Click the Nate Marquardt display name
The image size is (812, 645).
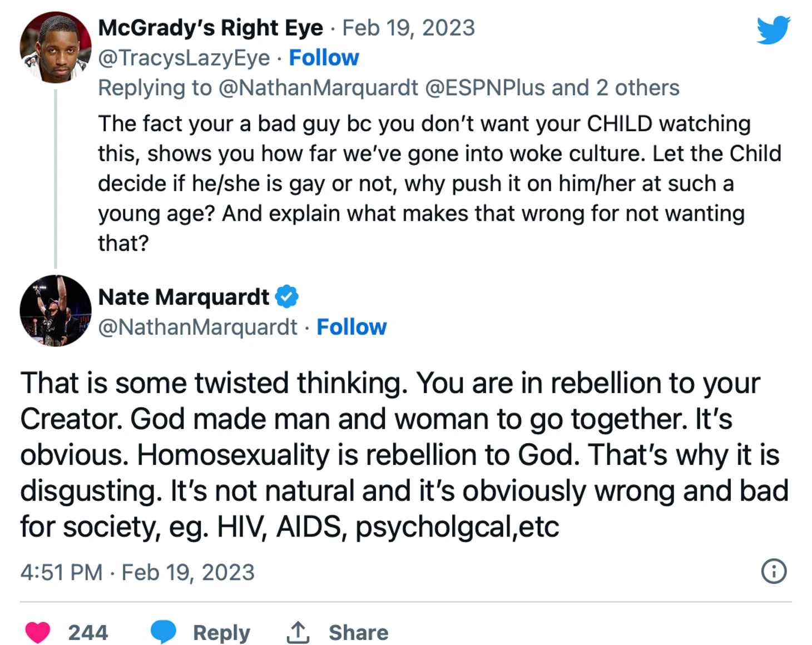[184, 297]
